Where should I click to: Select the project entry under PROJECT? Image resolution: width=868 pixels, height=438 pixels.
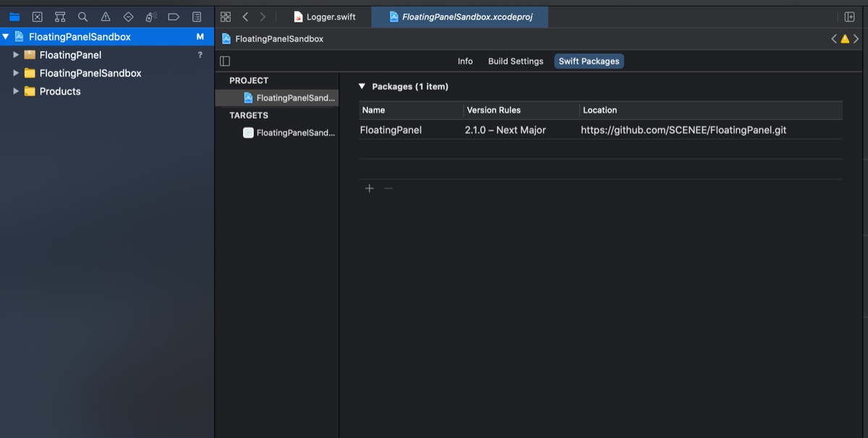277,98
